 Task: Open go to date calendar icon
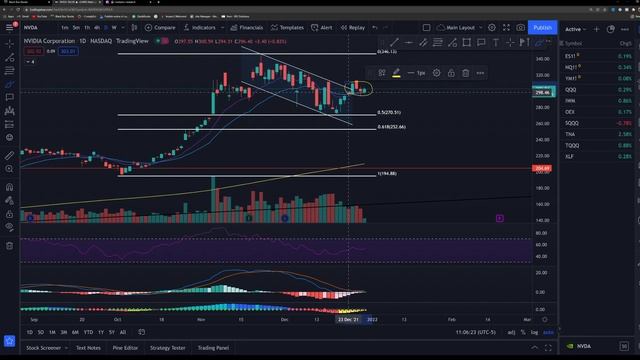142,332
